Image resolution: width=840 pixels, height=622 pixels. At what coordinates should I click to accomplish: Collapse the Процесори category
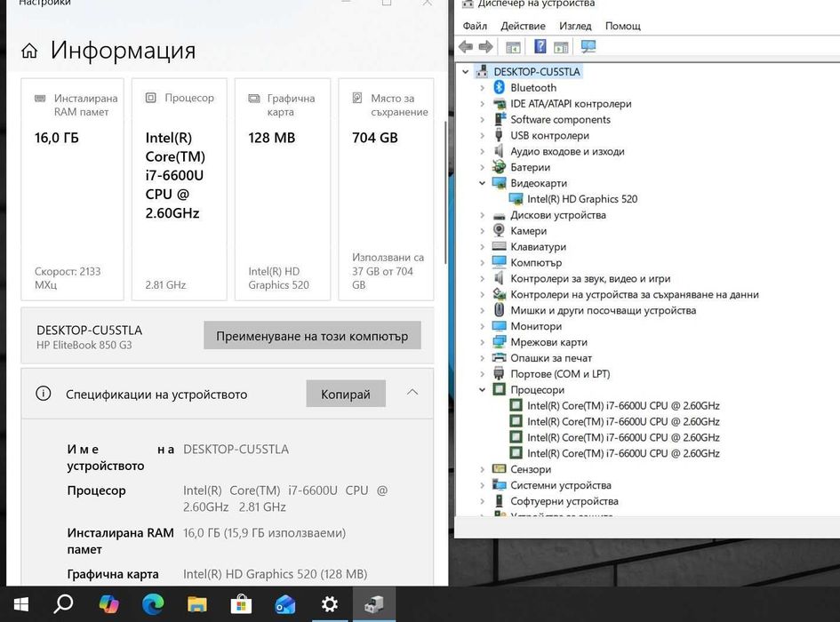(482, 389)
